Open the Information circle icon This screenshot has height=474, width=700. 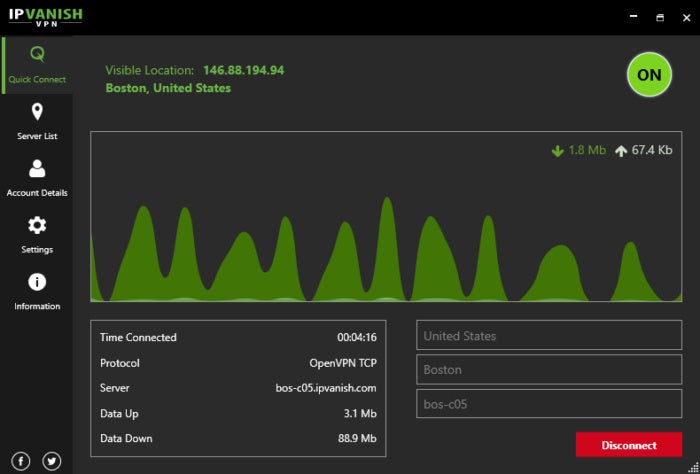click(x=37, y=282)
